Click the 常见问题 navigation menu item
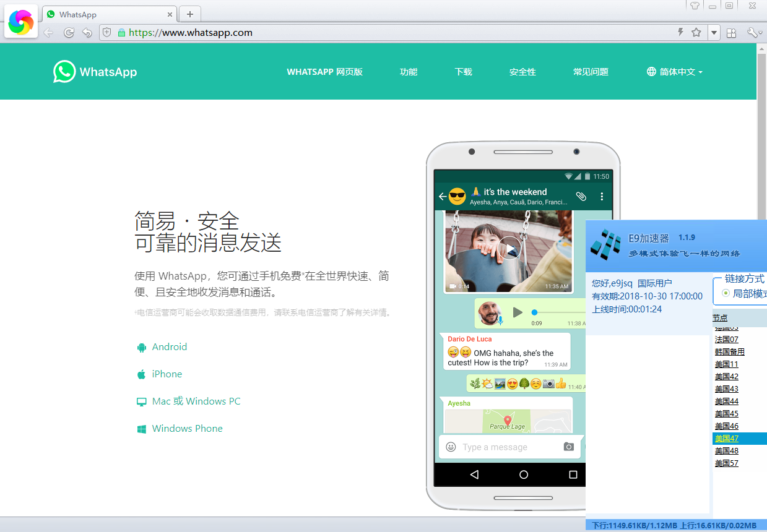767x532 pixels. (591, 71)
